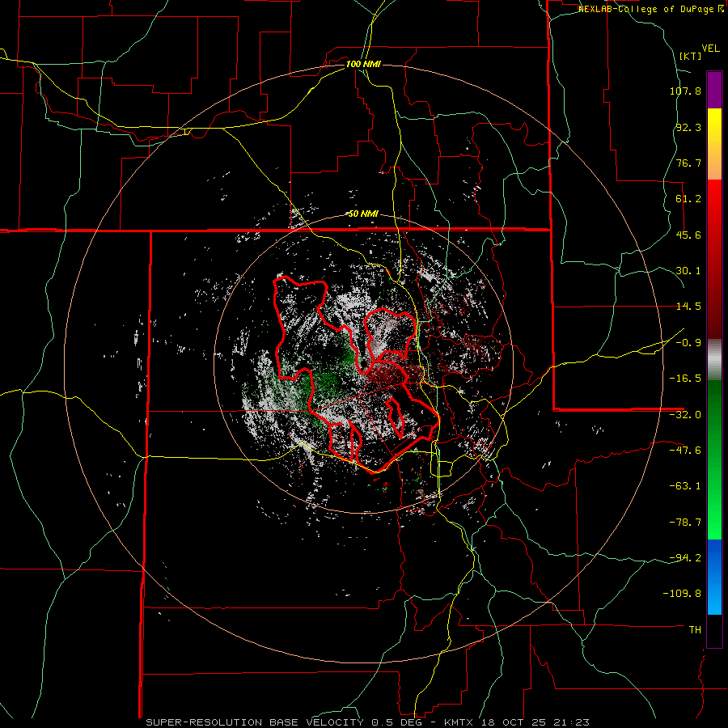
Task: Click the -94.2 velocity scale value
Action: point(685,557)
